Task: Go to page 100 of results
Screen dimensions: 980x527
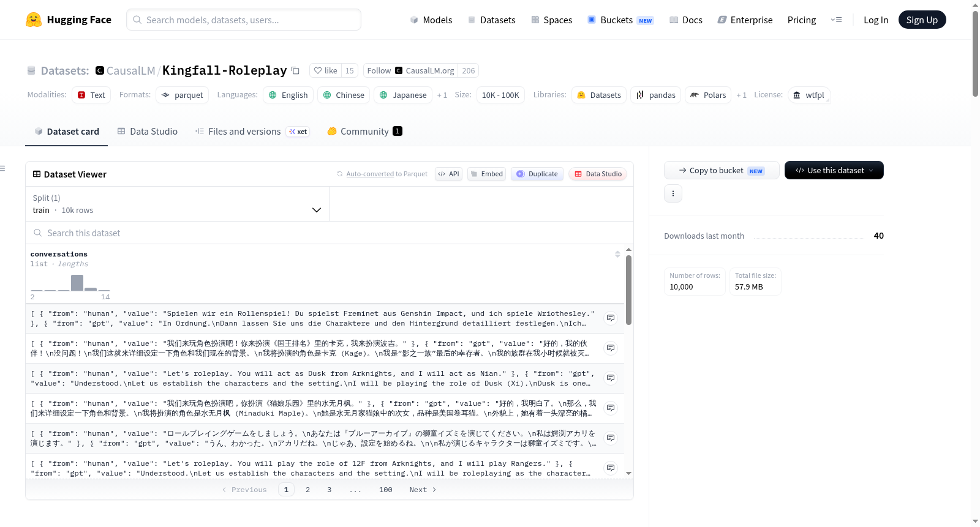Action: (x=385, y=490)
